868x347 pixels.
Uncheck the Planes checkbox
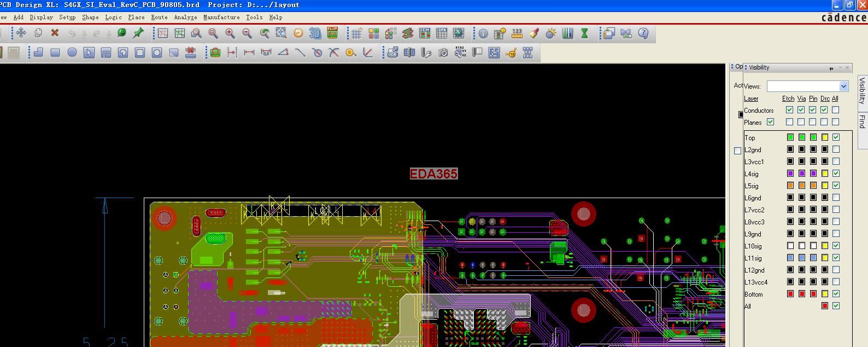pos(771,122)
